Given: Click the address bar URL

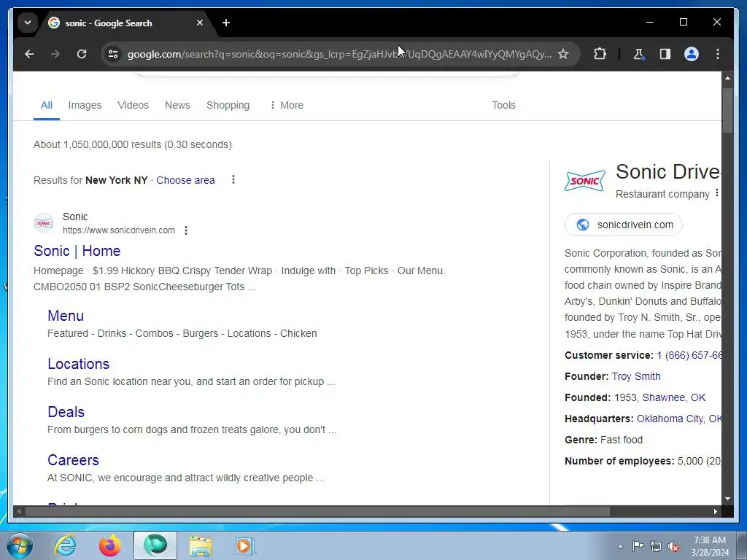Looking at the screenshot, I should (339, 54).
